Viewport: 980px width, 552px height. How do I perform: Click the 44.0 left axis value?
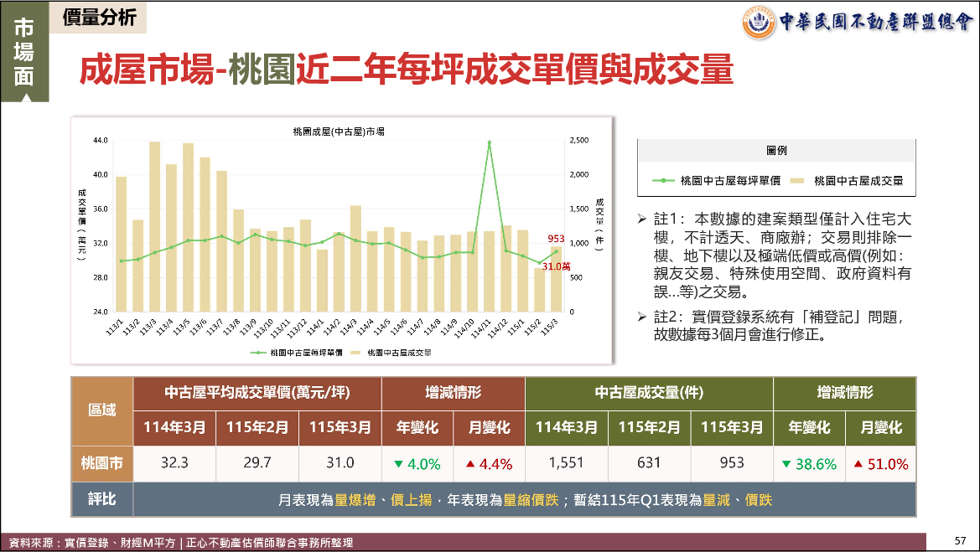[100, 141]
